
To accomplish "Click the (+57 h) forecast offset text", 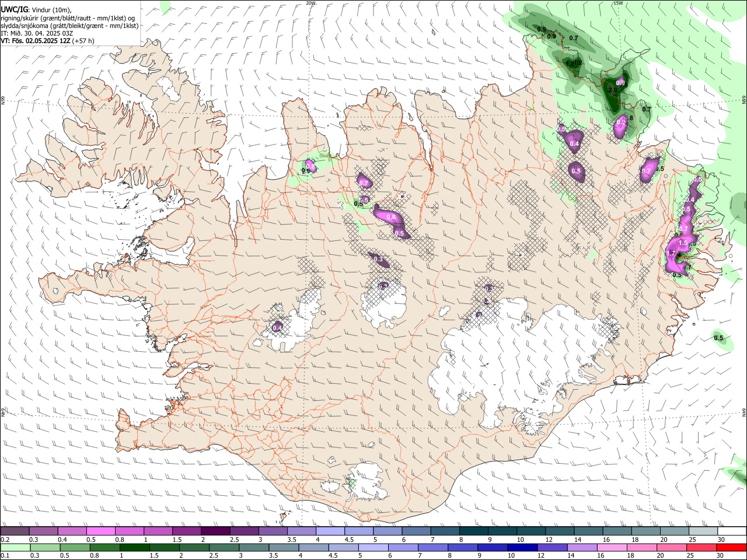I will [84, 41].
